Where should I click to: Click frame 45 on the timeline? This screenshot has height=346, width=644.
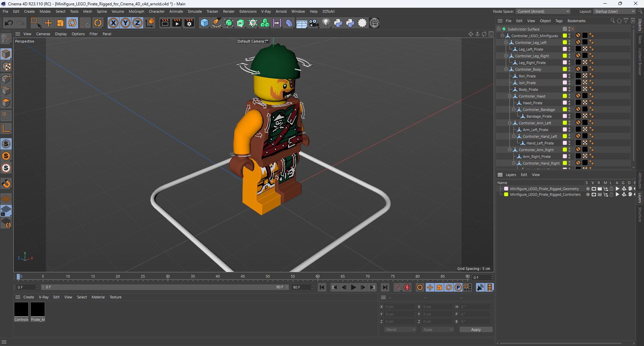point(243,277)
